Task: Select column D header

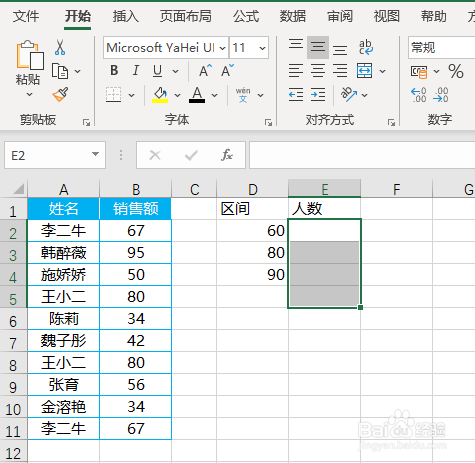Action: tap(253, 189)
